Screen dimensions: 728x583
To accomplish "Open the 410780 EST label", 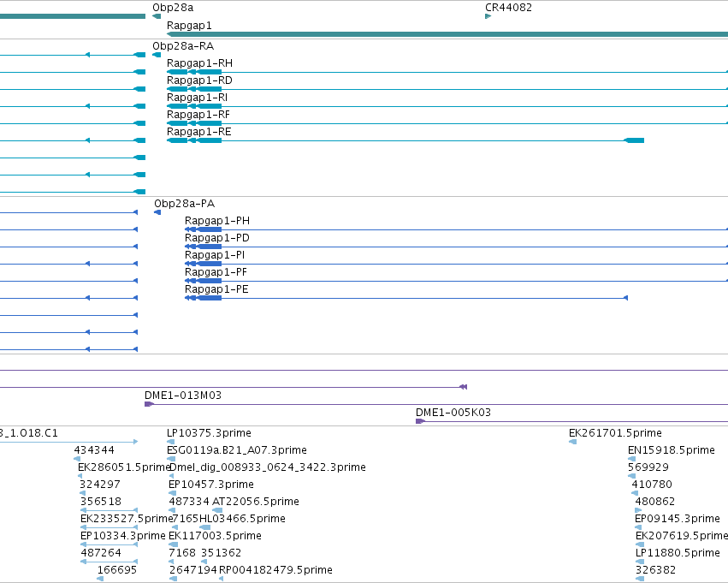I will (652, 485).
